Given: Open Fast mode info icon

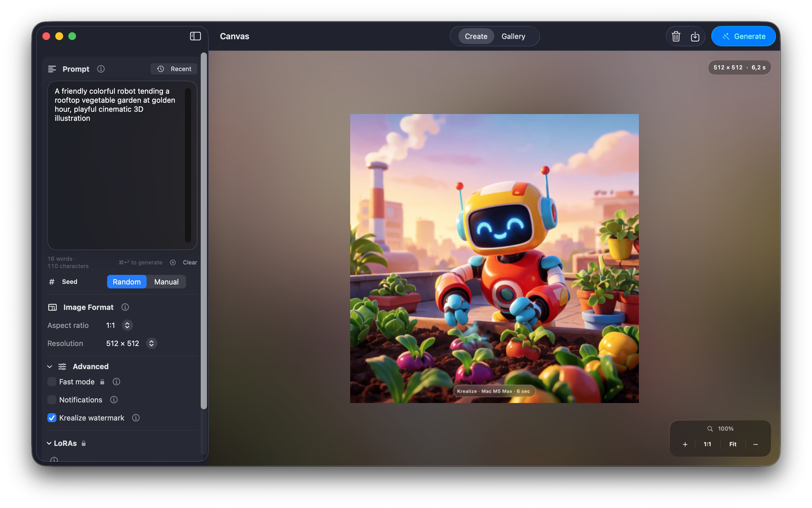Looking at the screenshot, I should coord(116,382).
